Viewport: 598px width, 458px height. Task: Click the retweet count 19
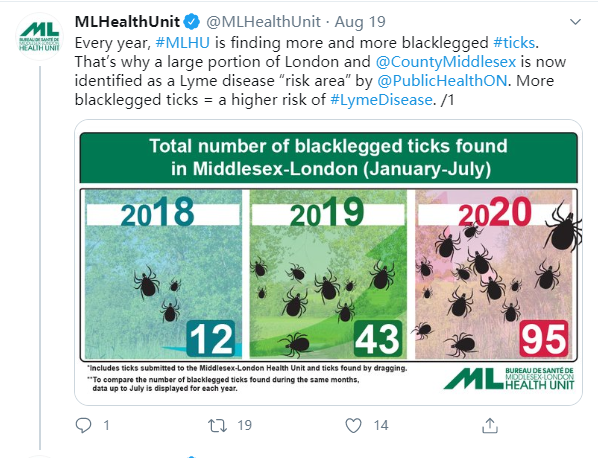(244, 425)
